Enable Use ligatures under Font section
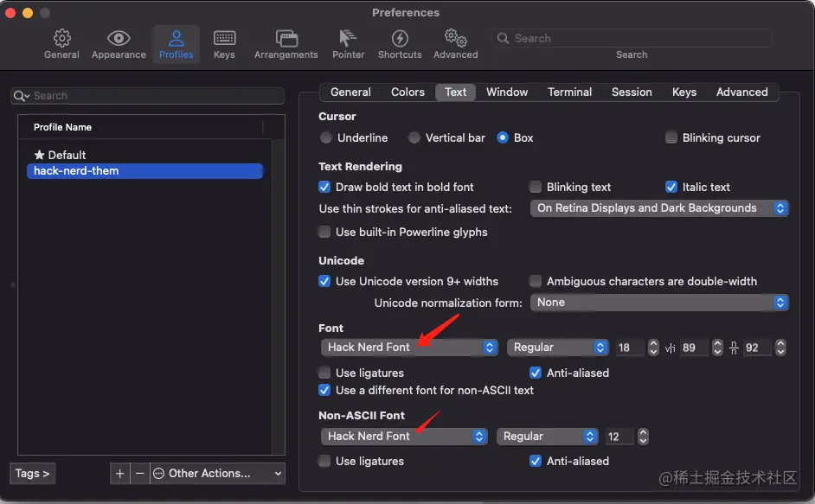 pyautogui.click(x=324, y=373)
